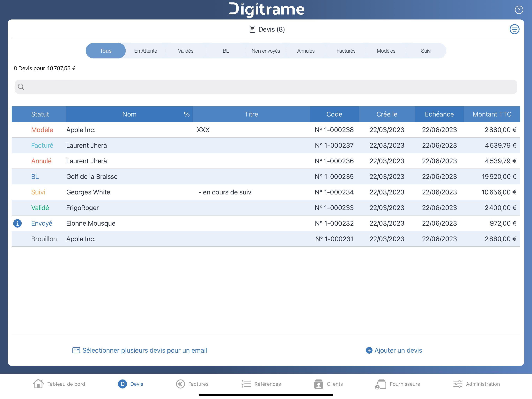Click code N° 1-000237

point(334,145)
